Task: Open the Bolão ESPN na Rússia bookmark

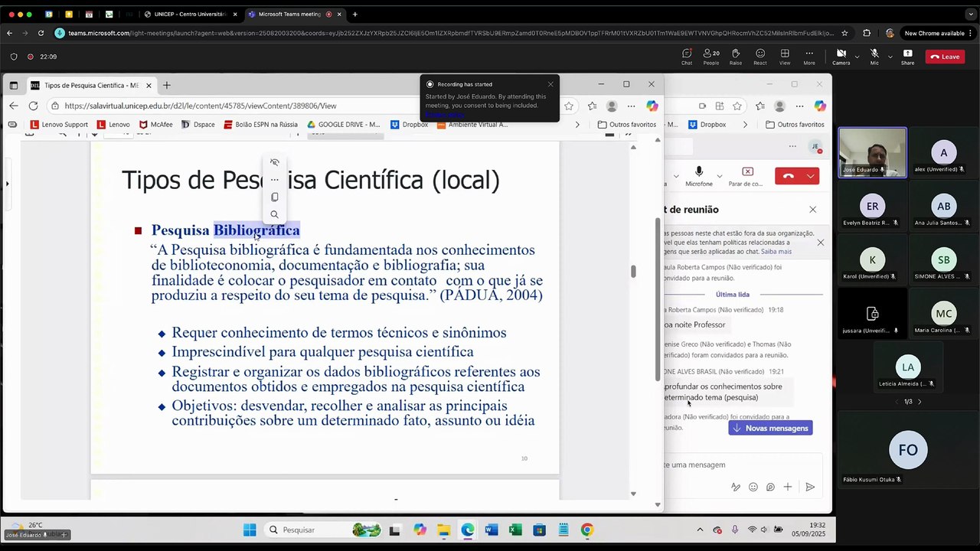Action: pos(260,124)
